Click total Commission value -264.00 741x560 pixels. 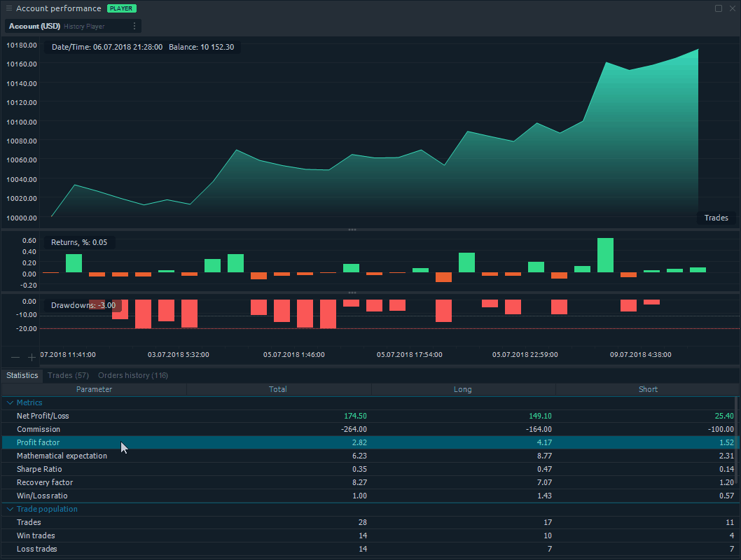tap(354, 429)
